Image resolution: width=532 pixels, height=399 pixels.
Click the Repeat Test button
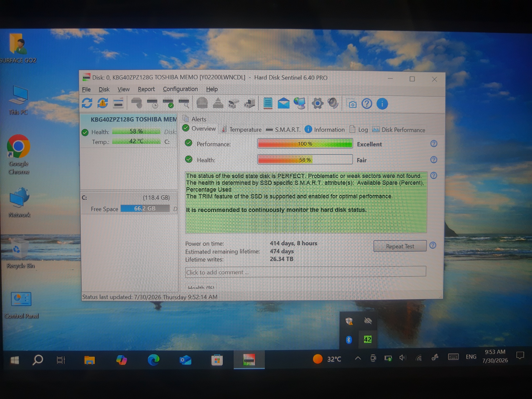tap(400, 246)
